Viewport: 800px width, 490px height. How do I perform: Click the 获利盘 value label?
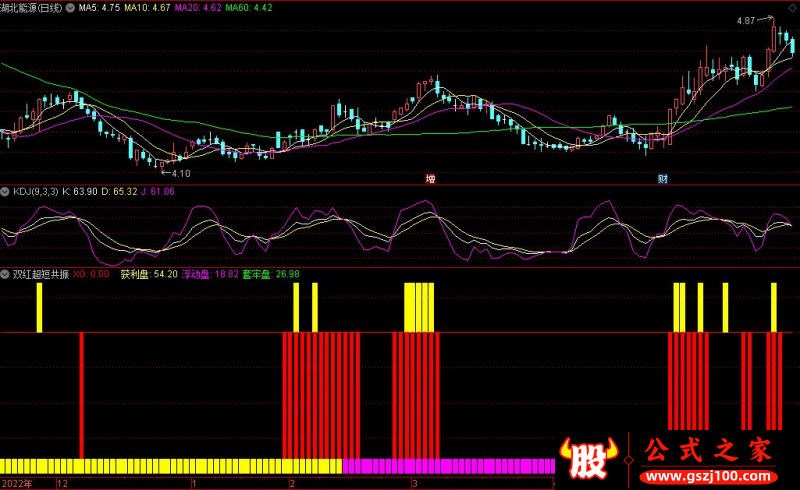coord(148,273)
